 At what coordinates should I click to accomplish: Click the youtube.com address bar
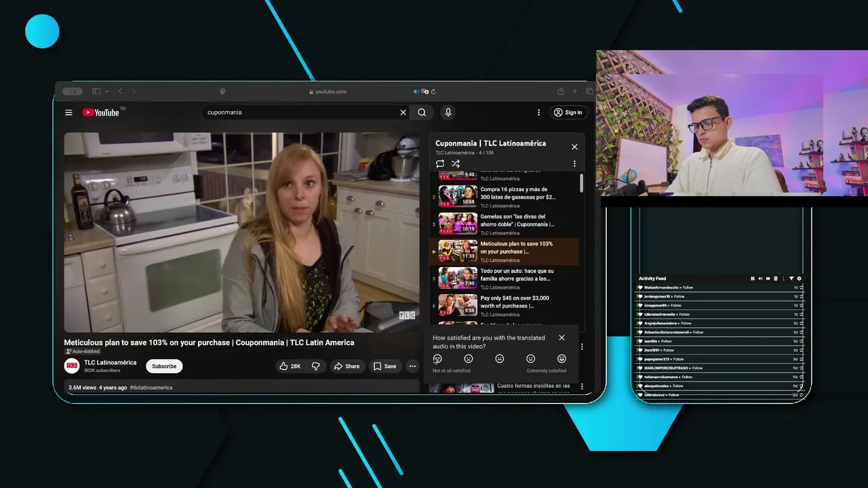[328, 91]
